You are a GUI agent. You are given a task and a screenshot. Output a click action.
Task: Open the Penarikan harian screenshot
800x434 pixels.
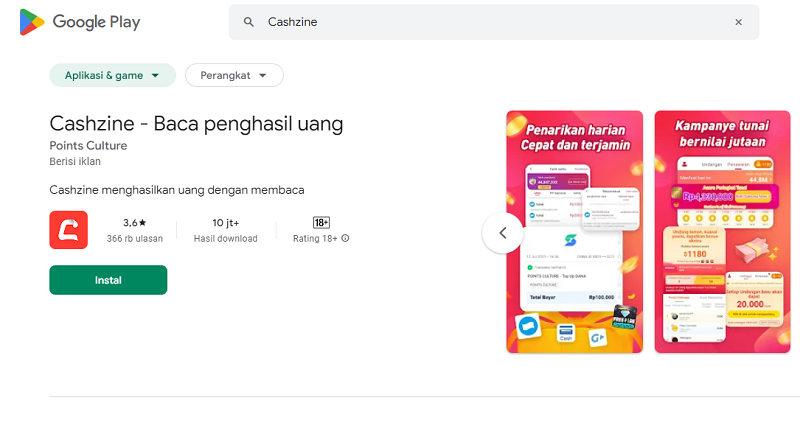(x=574, y=232)
